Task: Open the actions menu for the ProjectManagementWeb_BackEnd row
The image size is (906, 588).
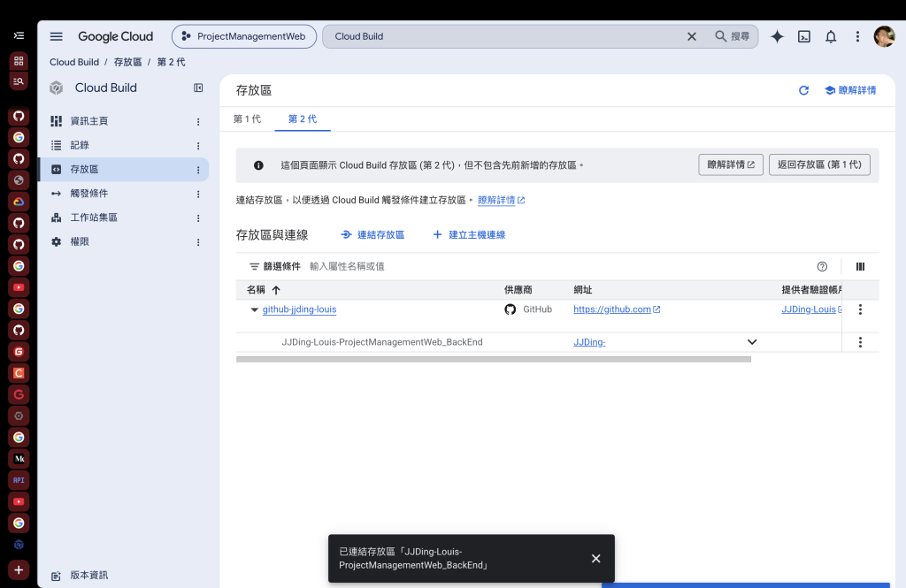Action: point(860,342)
